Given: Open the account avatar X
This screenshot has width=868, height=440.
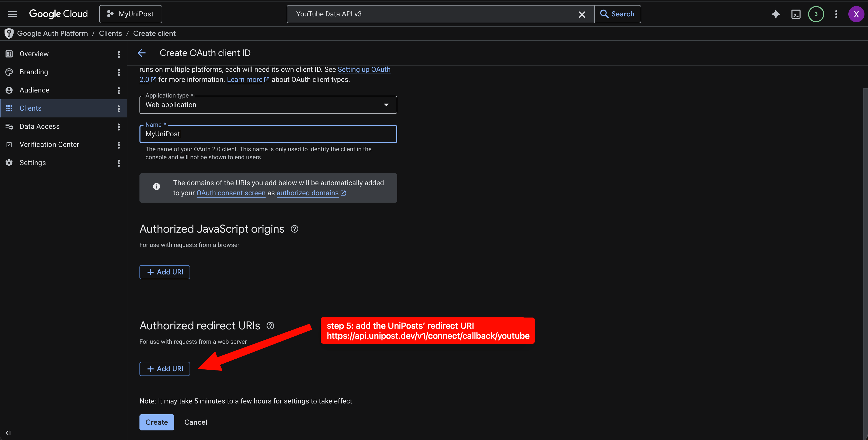Looking at the screenshot, I should click(856, 14).
